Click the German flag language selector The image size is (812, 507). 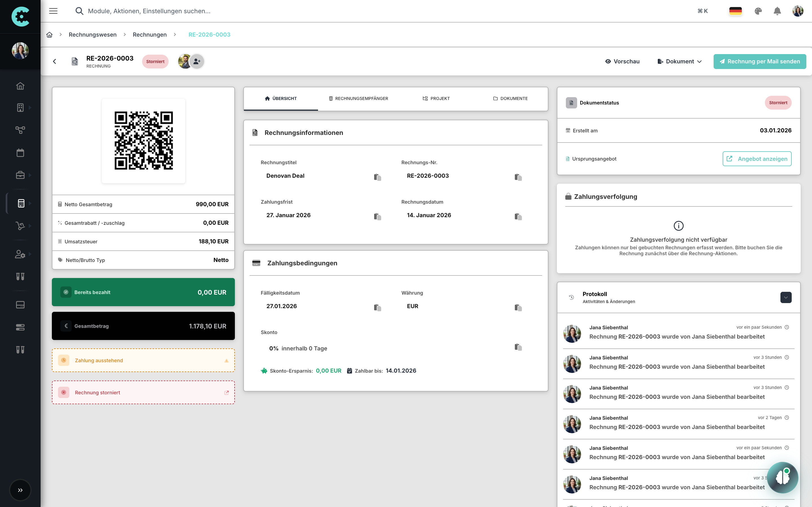735,11
